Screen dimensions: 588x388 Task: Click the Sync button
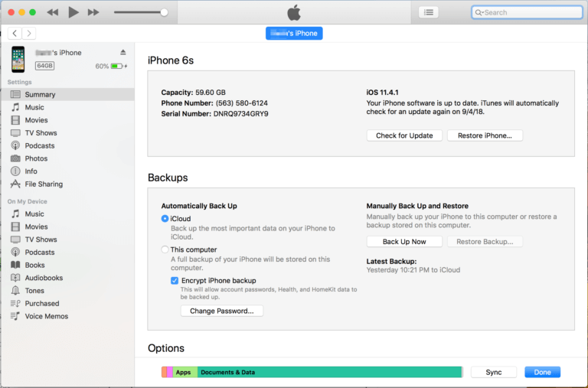click(x=494, y=372)
